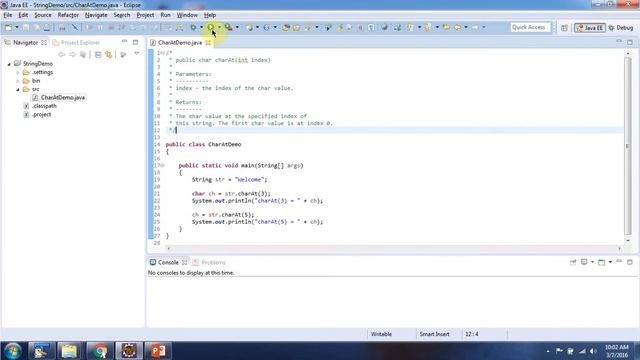The width and height of the screenshot is (640, 360).
Task: Click the volume speaker tray icon
Action: [x=593, y=351]
